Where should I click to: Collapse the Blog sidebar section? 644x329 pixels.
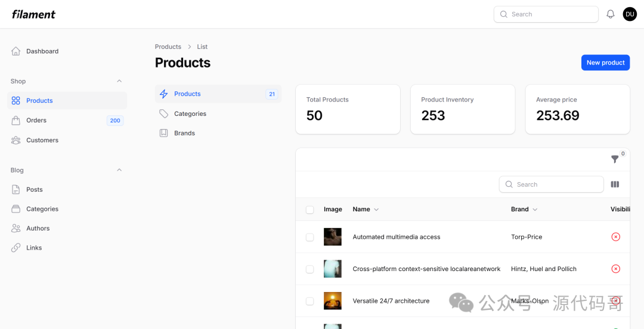point(119,170)
